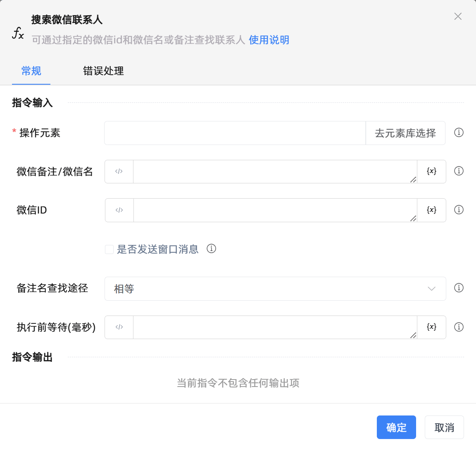Enable 是否发送窗口消息 checkbox
This screenshot has height=451, width=476.
[x=109, y=249]
